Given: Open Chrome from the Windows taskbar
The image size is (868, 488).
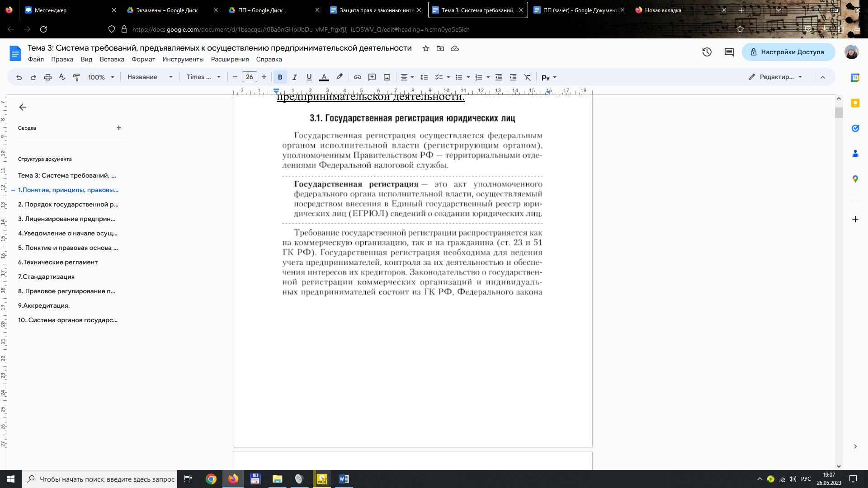Looking at the screenshot, I should [211, 479].
